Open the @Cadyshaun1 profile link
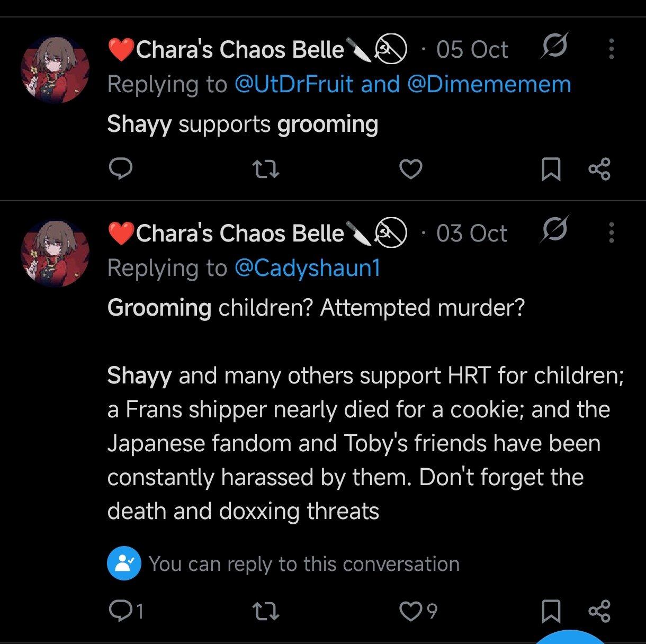The height and width of the screenshot is (644, 646). click(x=307, y=269)
